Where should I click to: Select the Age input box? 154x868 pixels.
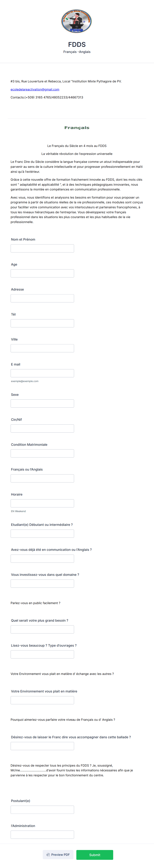pos(42,273)
